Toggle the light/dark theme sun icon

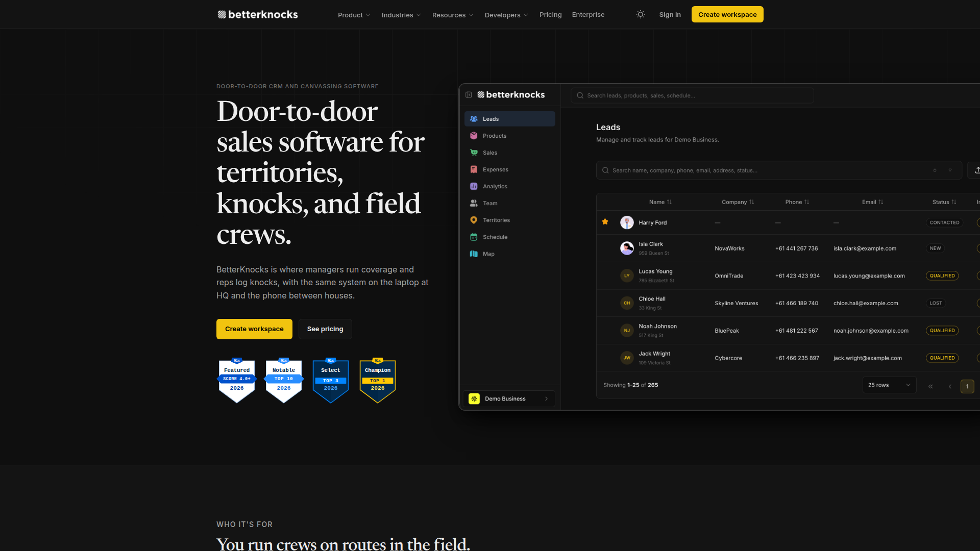pos(641,14)
